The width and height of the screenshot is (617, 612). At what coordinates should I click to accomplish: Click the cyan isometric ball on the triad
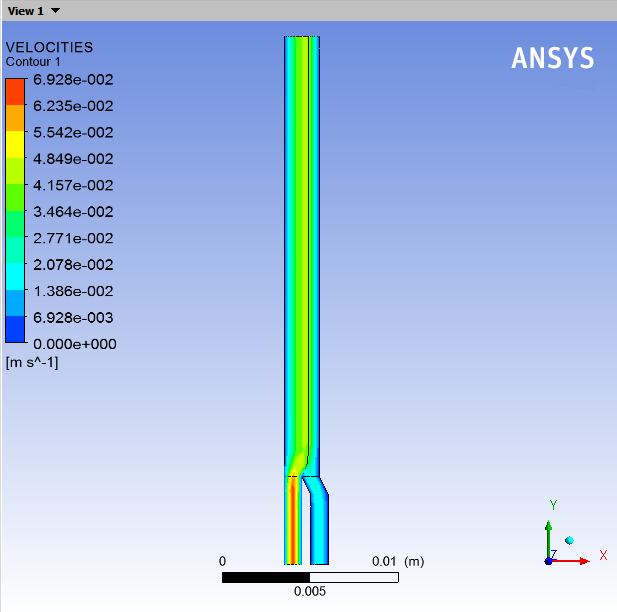[x=569, y=540]
